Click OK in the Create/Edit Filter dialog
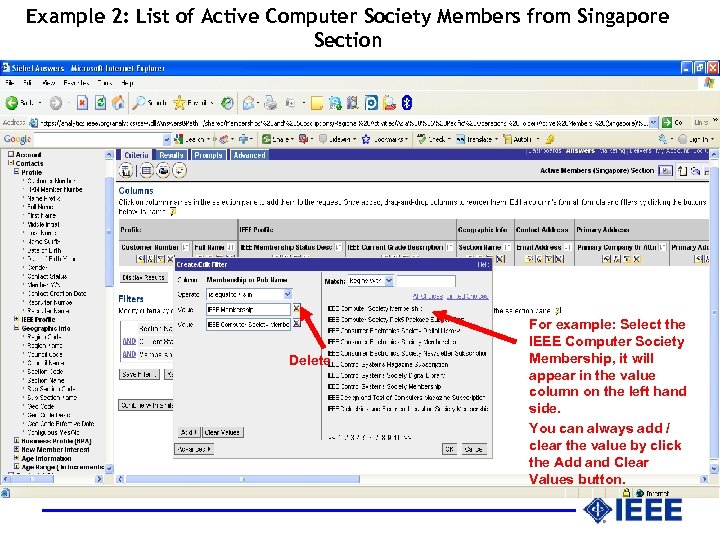720x540 pixels. pyautogui.click(x=450, y=449)
